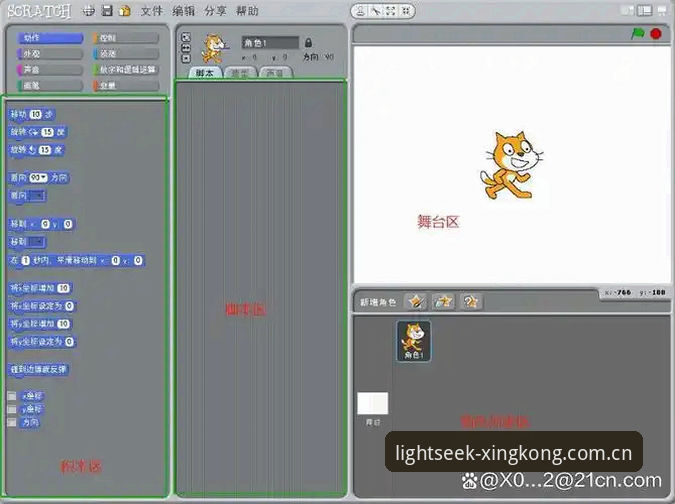Viewport: 675px width, 504px height.
Task: Click the green flag to start scripts
Action: tap(638, 33)
